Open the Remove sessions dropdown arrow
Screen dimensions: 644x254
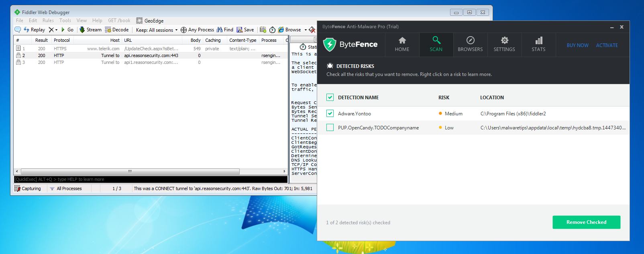click(56, 30)
